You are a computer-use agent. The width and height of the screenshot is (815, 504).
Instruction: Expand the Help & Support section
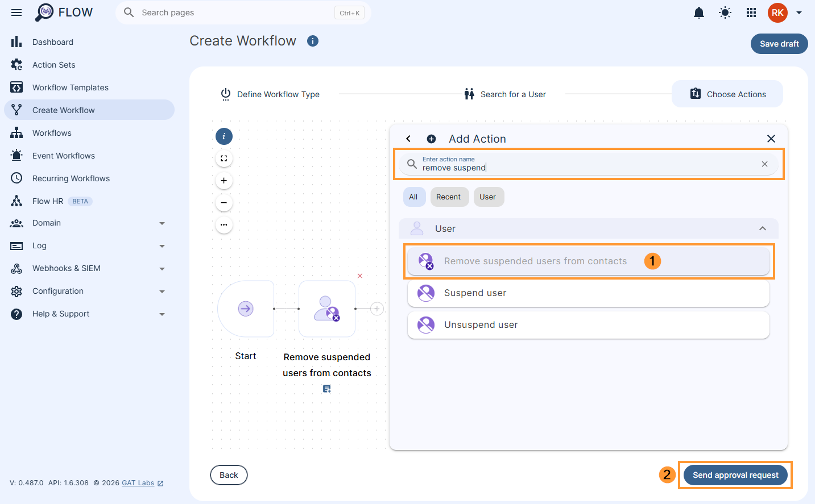pyautogui.click(x=89, y=314)
